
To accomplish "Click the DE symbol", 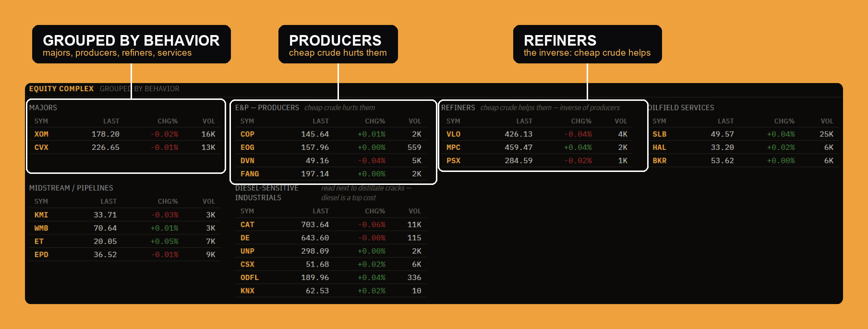I will pyautogui.click(x=245, y=238).
